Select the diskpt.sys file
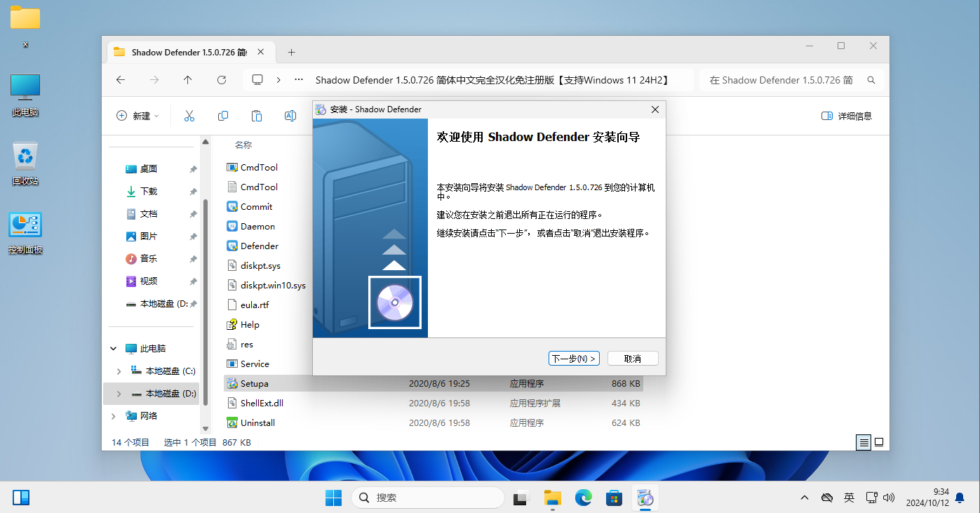980x513 pixels. [x=254, y=266]
